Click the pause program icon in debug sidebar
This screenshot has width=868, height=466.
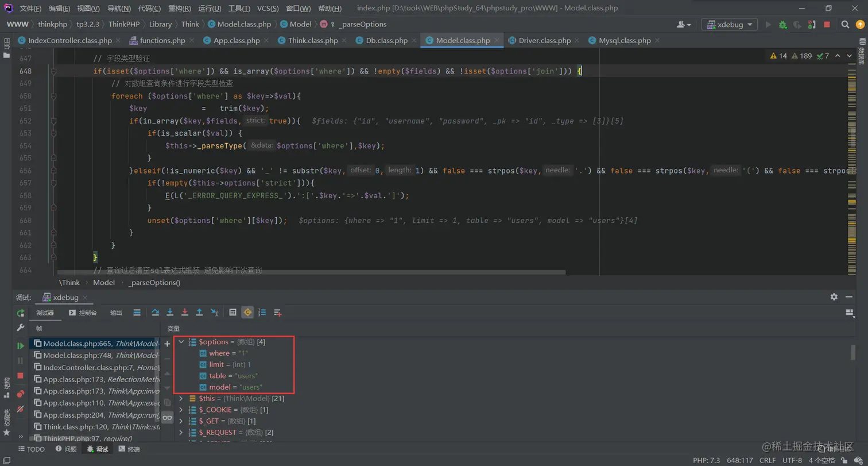(21, 361)
